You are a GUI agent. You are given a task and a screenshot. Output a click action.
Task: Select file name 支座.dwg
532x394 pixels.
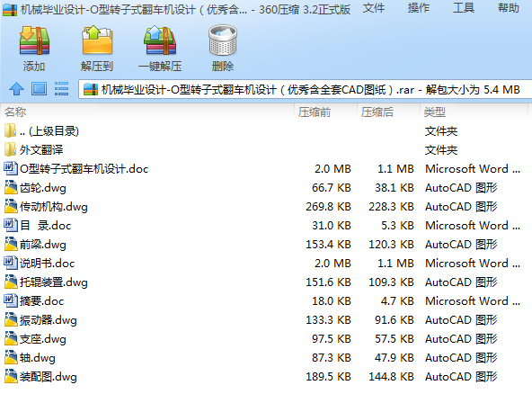click(x=43, y=339)
